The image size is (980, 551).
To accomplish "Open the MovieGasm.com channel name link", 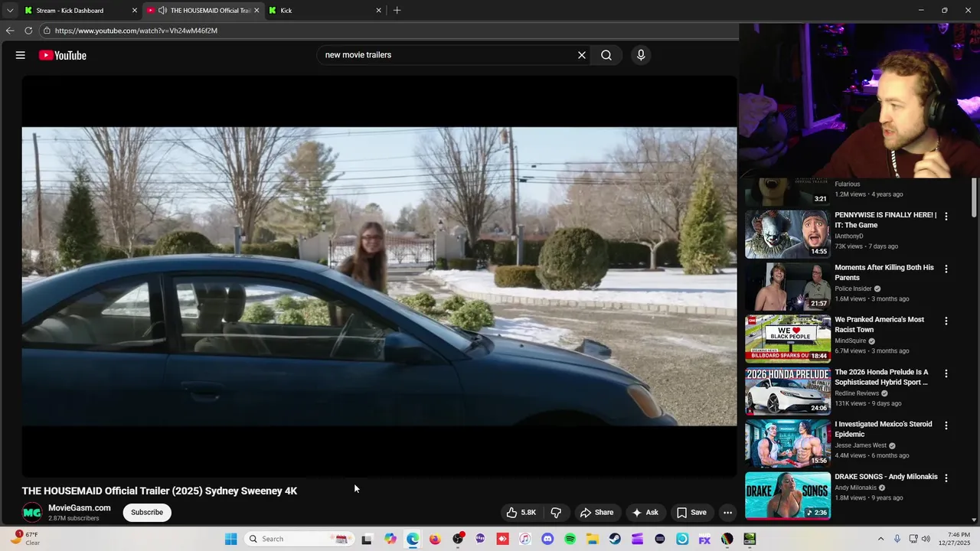I will [x=80, y=508].
